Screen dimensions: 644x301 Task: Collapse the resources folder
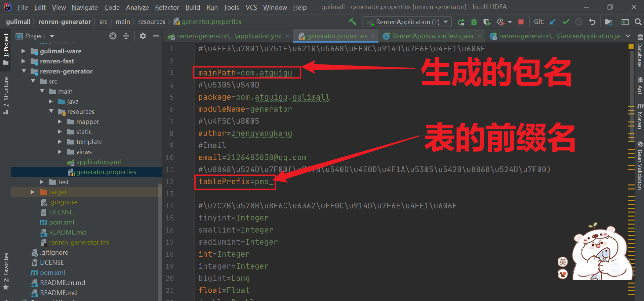point(51,111)
